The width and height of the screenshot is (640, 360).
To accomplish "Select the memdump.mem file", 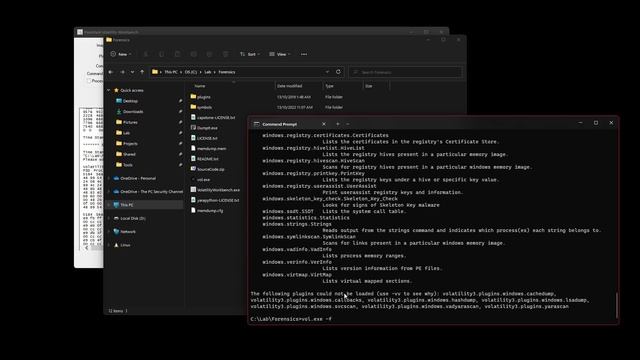I will [x=211, y=148].
